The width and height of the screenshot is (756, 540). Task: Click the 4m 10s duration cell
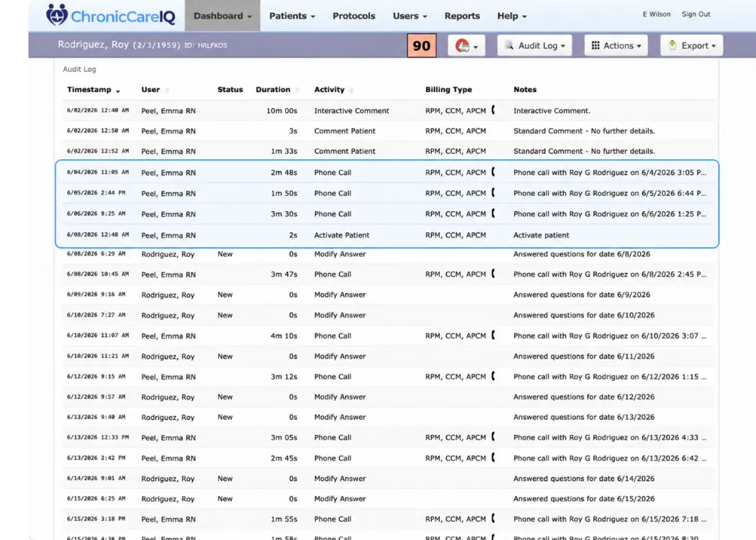284,336
